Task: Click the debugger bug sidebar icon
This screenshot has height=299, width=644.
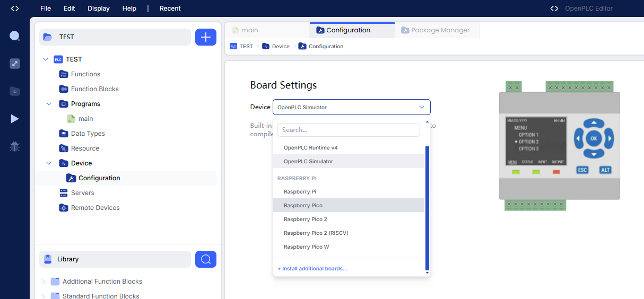Action: [15, 146]
